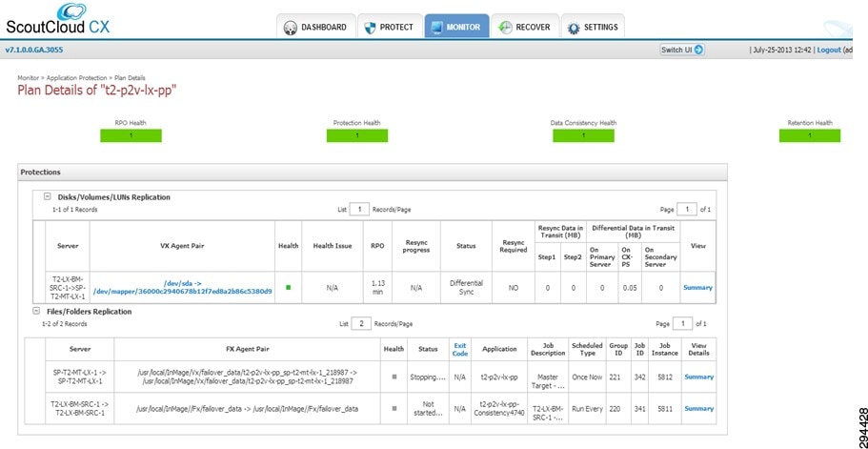Click the Page number field for Disks replication
This screenshot has width=868, height=449.
coord(687,210)
